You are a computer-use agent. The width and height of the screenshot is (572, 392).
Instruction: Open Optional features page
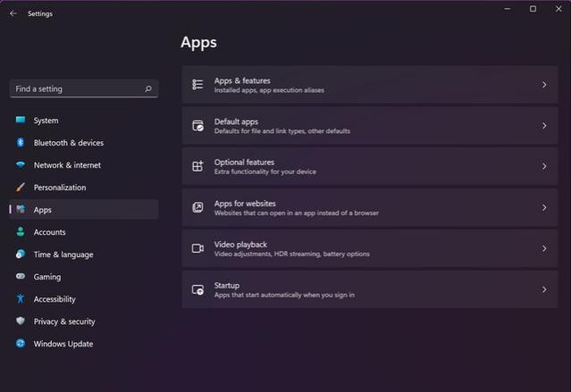click(x=369, y=166)
